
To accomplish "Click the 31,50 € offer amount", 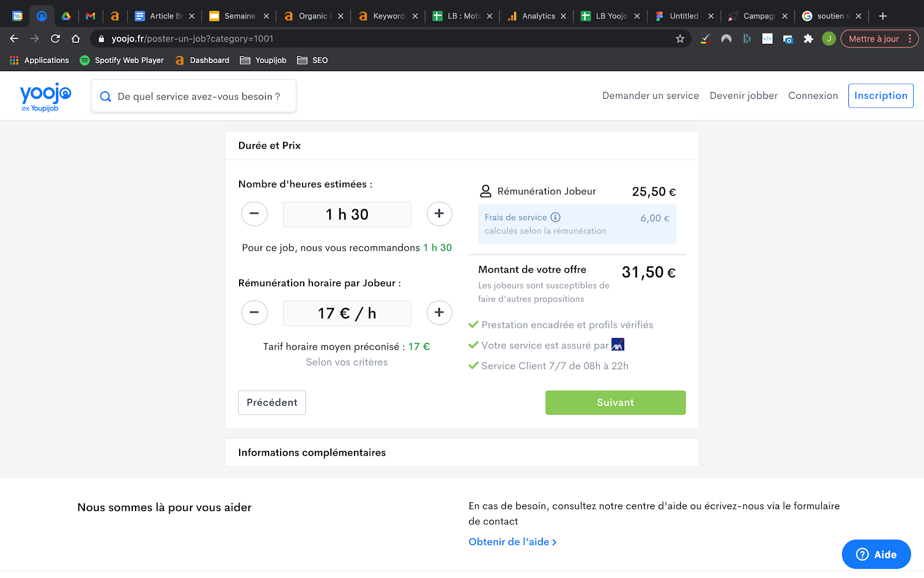I will click(649, 272).
